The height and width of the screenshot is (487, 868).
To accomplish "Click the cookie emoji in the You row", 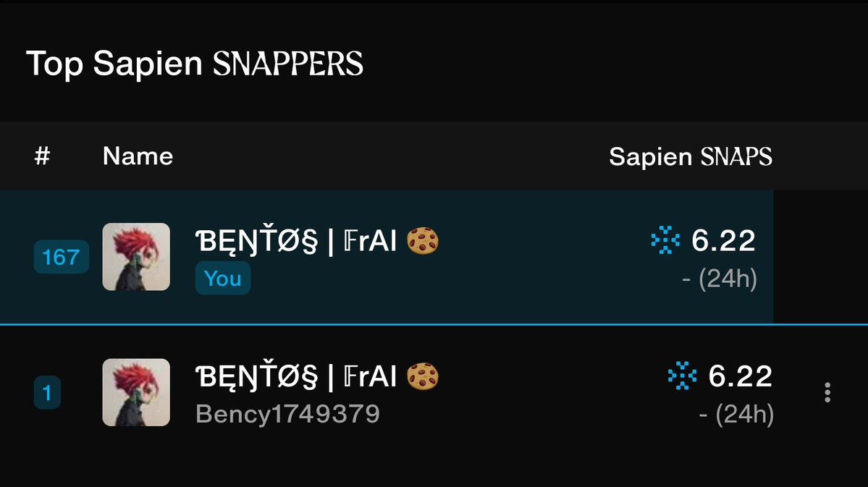I will click(422, 241).
